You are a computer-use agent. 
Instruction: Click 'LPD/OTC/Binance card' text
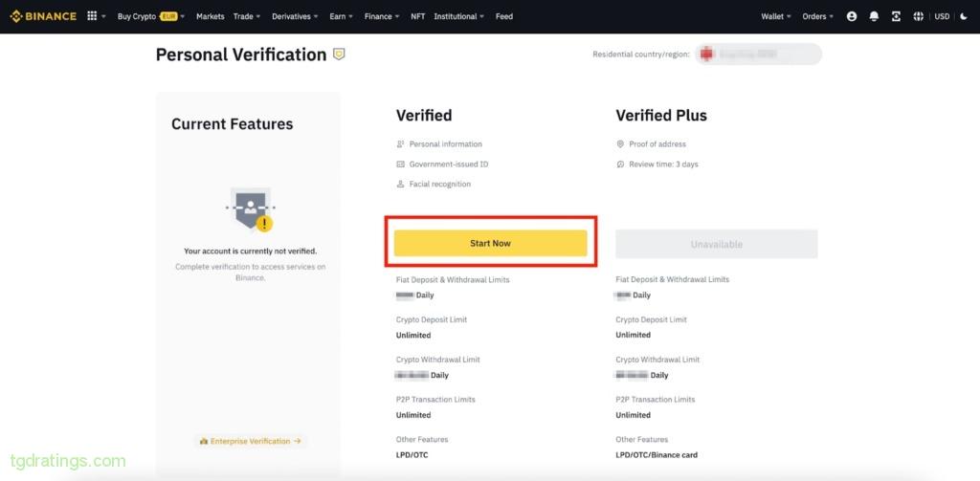point(657,455)
